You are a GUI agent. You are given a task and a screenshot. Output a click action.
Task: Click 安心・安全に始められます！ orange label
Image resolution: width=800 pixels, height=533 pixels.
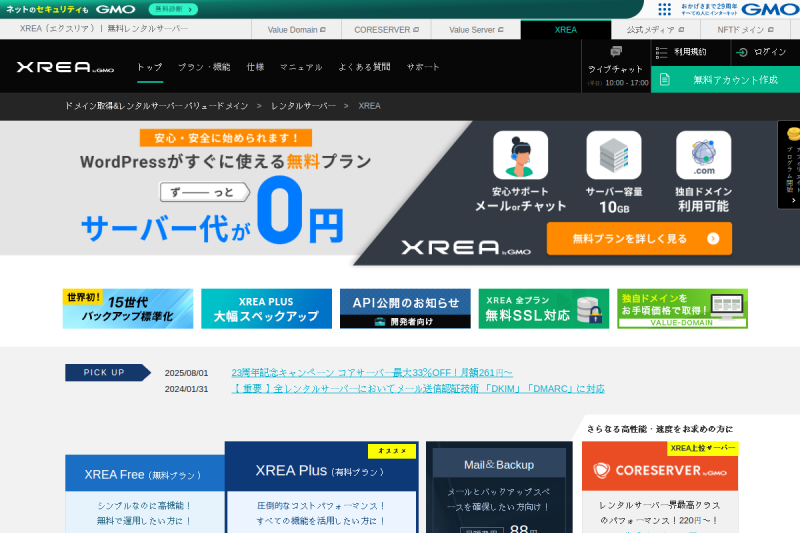point(226,138)
